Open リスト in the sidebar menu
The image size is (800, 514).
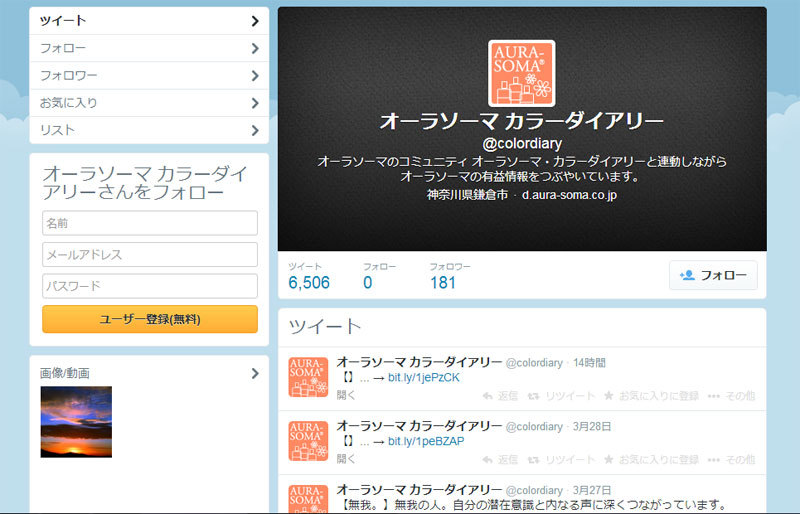coord(149,130)
